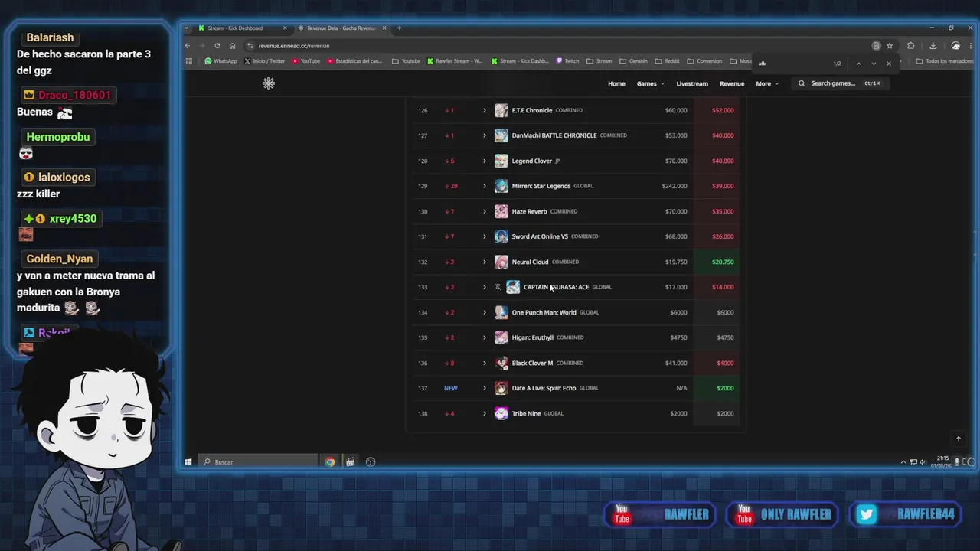Go to next find-in-page match
980x551 pixels.
[874, 64]
